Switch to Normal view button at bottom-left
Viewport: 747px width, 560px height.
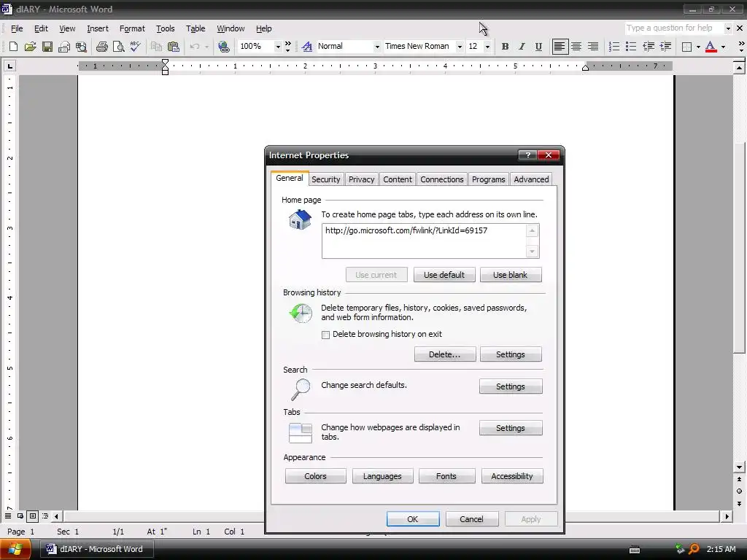[8, 516]
